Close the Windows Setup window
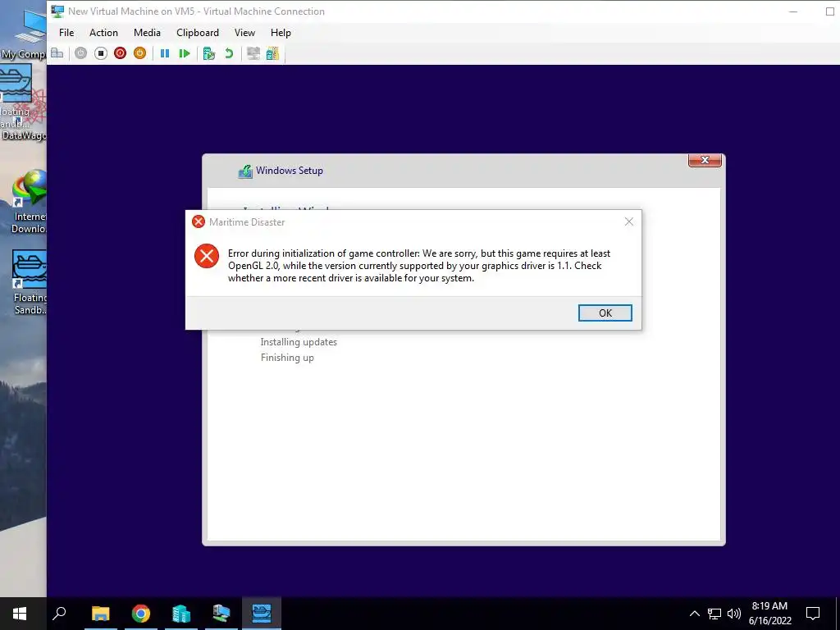Image resolution: width=840 pixels, height=630 pixels. (705, 160)
